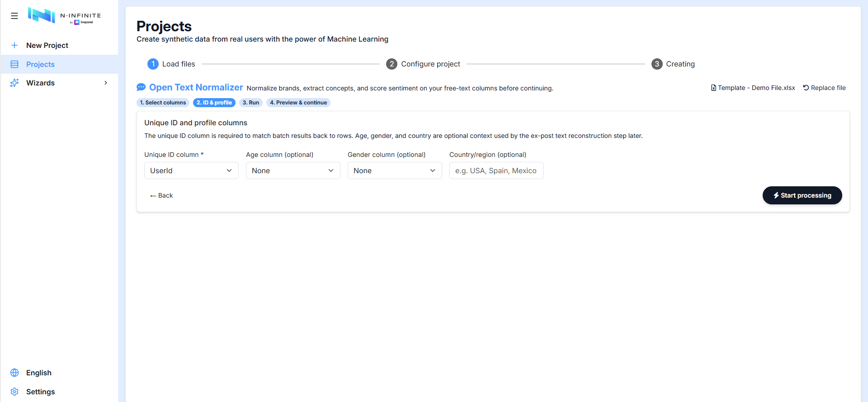Click the Back link
868x402 pixels.
(161, 195)
